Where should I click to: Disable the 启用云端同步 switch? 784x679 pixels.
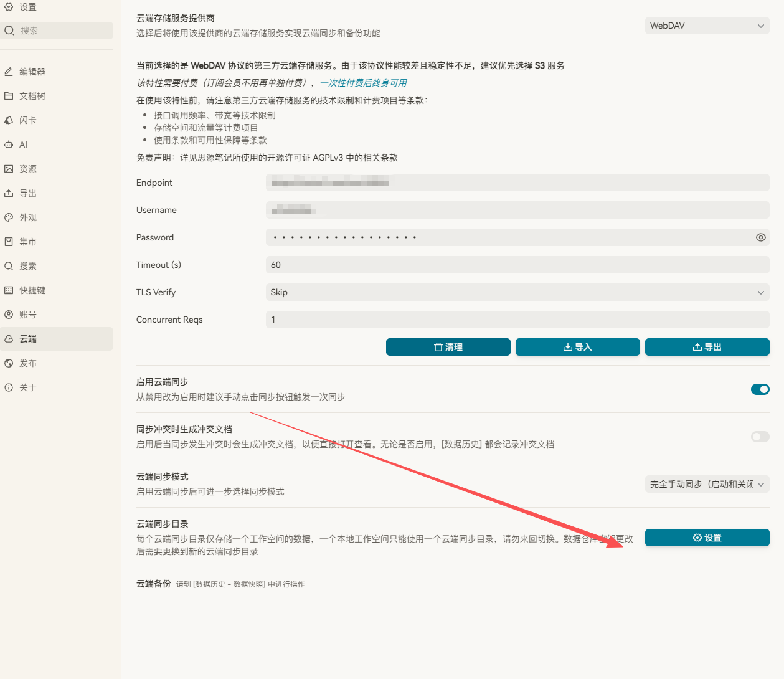(760, 389)
